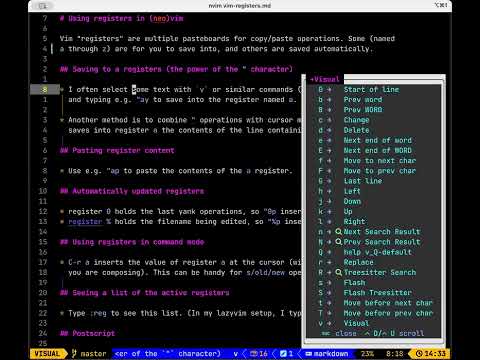The image size is (480, 360).
Task: Click the search icon beside Treesitter Search
Action: pyautogui.click(x=338, y=272)
